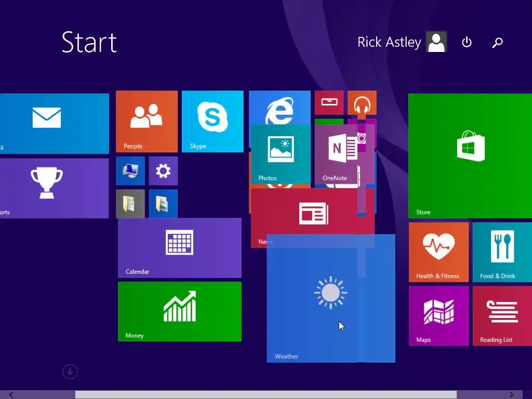Open the Store tile
Viewport: 532px width, 399px height.
(470, 156)
